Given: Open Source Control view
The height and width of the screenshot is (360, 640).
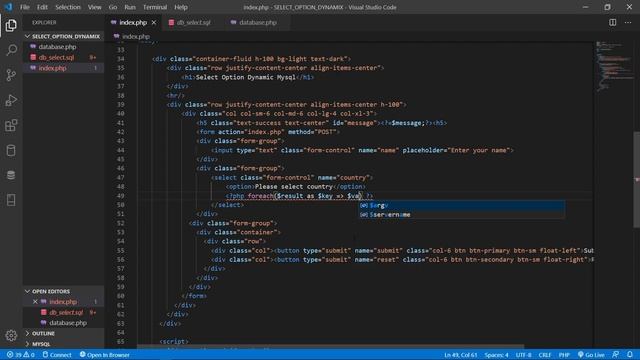Looking at the screenshot, I should 11,75.
